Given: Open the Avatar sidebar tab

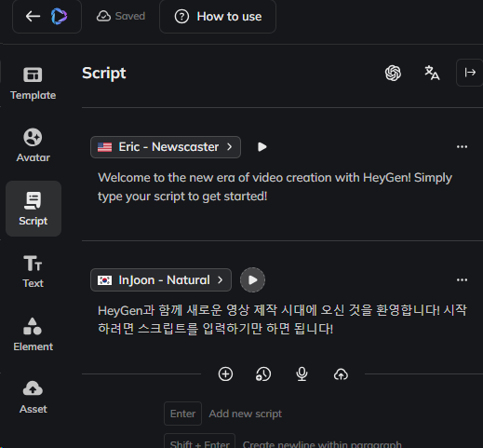Looking at the screenshot, I should coord(34,145).
